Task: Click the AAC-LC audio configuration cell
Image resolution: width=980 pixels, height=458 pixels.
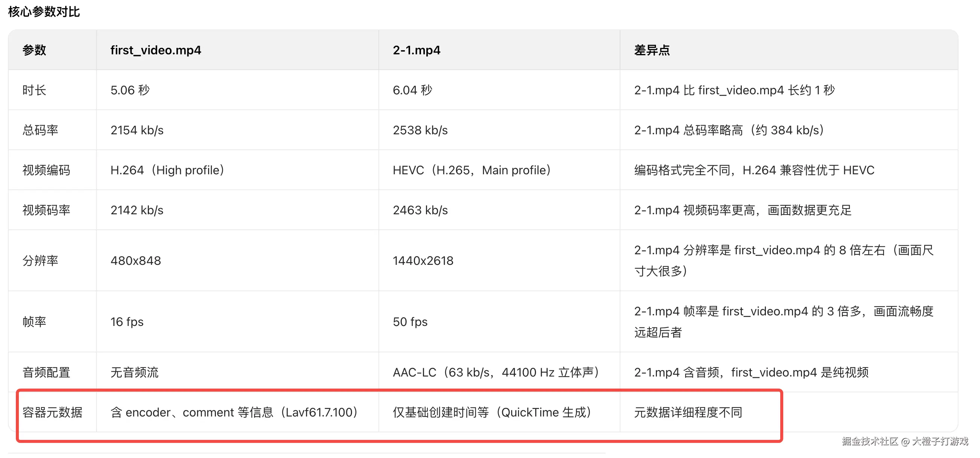Action: (496, 372)
